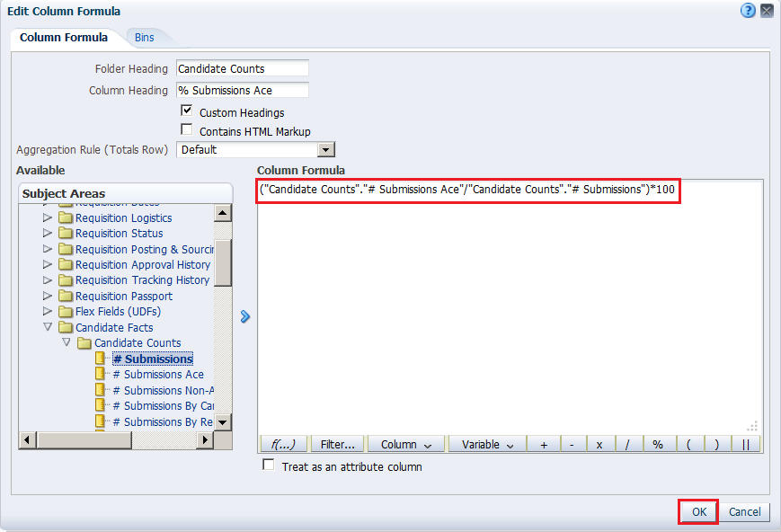Insert minus operator into formula

(572, 444)
